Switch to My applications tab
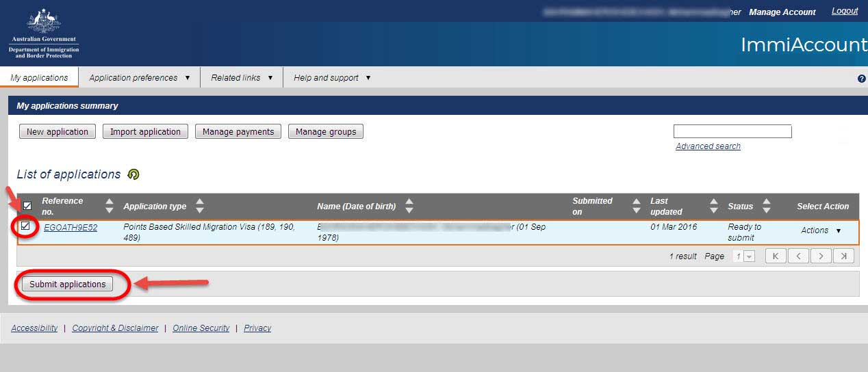 (39, 78)
